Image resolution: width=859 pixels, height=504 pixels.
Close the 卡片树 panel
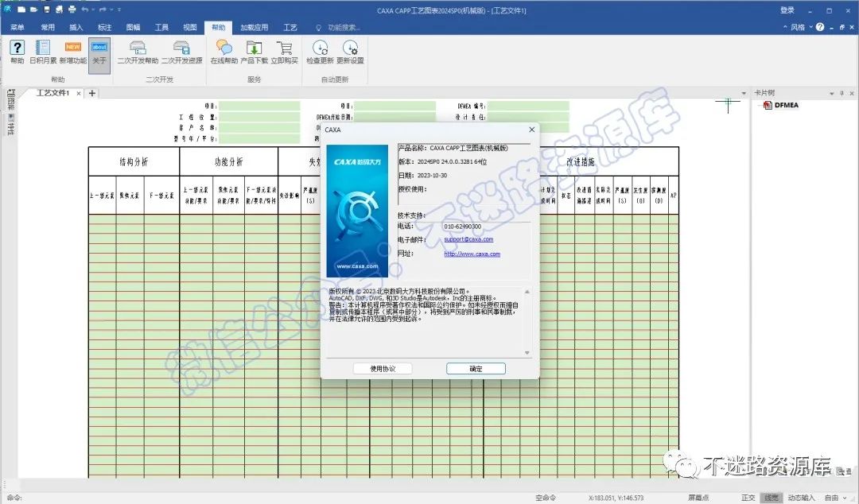click(x=852, y=93)
